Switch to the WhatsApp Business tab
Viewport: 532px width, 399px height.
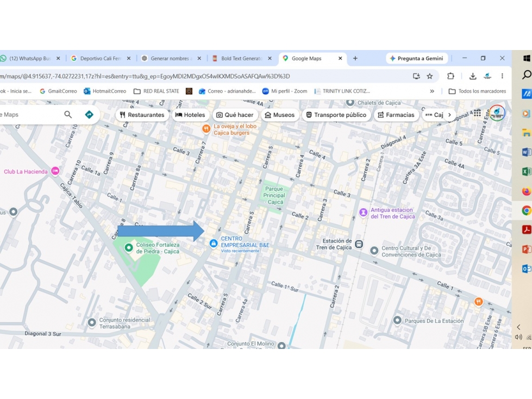tap(31, 58)
